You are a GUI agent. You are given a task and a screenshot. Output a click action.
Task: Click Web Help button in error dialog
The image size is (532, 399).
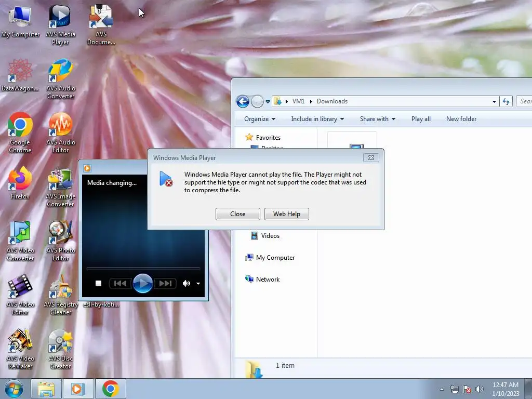[x=287, y=214]
